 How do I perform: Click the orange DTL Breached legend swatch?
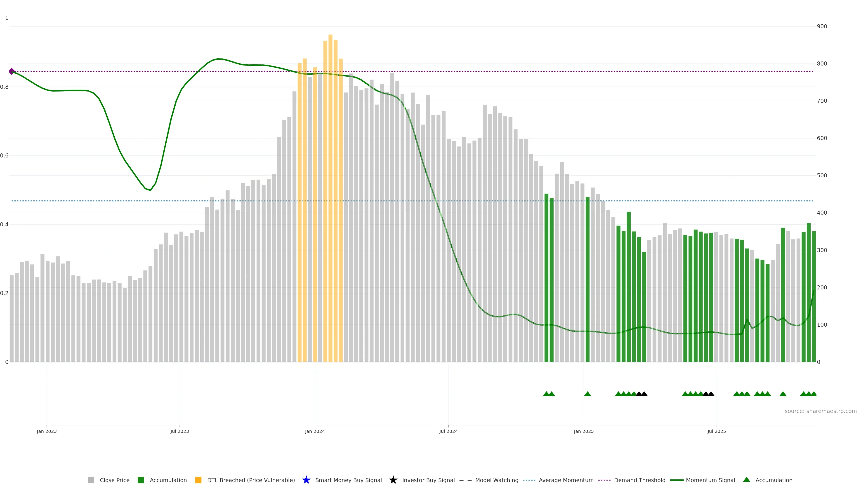pyautogui.click(x=198, y=480)
